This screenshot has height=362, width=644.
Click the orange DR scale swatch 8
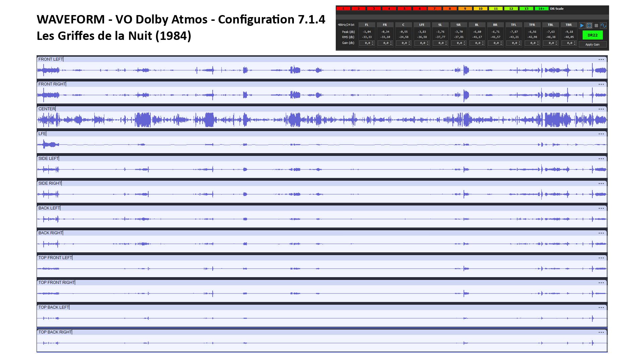click(x=450, y=9)
